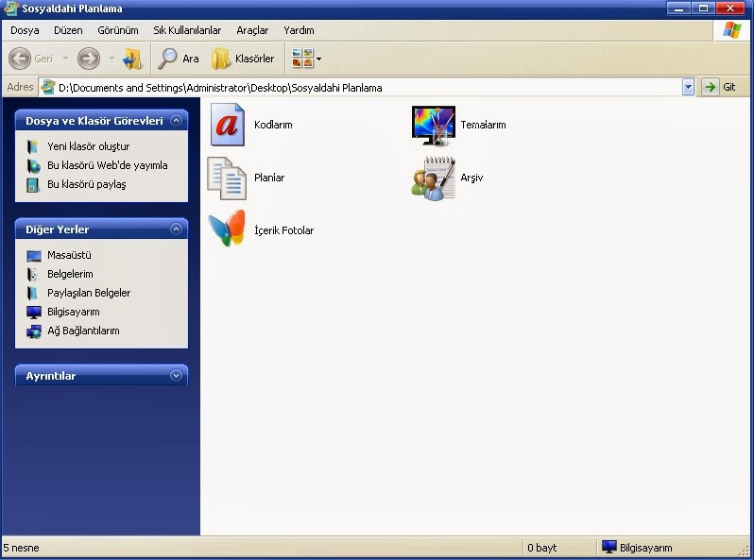Open the İçerik Fotolar butterfly icon
Image resolution: width=754 pixels, height=560 pixels.
point(227,229)
